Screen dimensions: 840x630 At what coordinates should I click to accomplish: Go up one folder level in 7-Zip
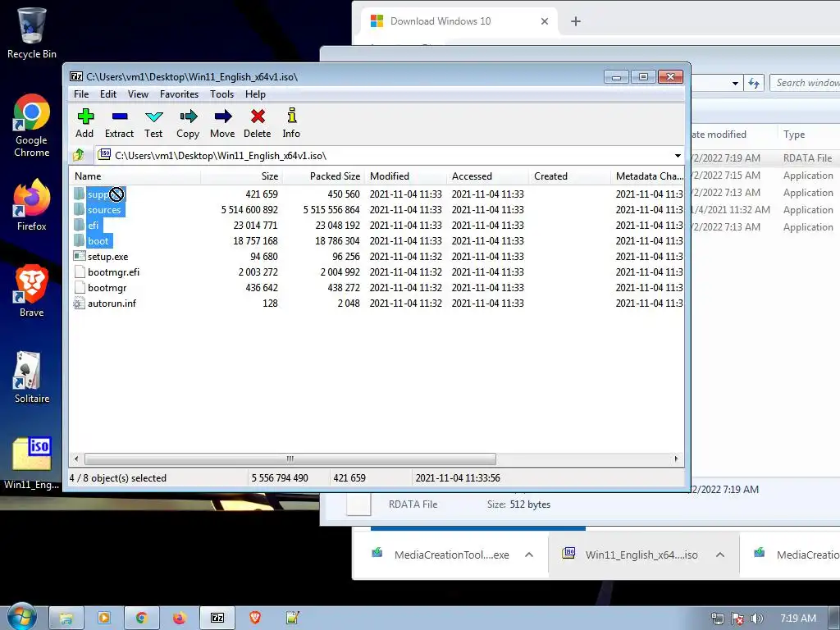coord(79,155)
